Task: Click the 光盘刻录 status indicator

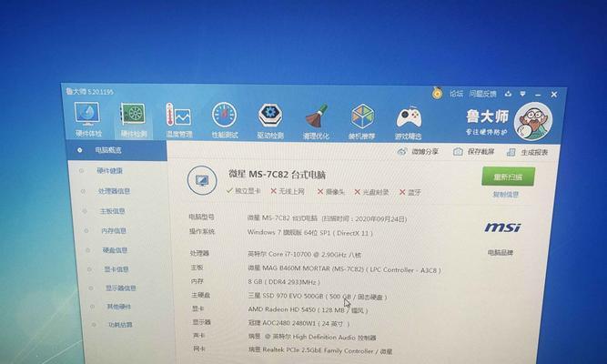Action: tap(371, 192)
